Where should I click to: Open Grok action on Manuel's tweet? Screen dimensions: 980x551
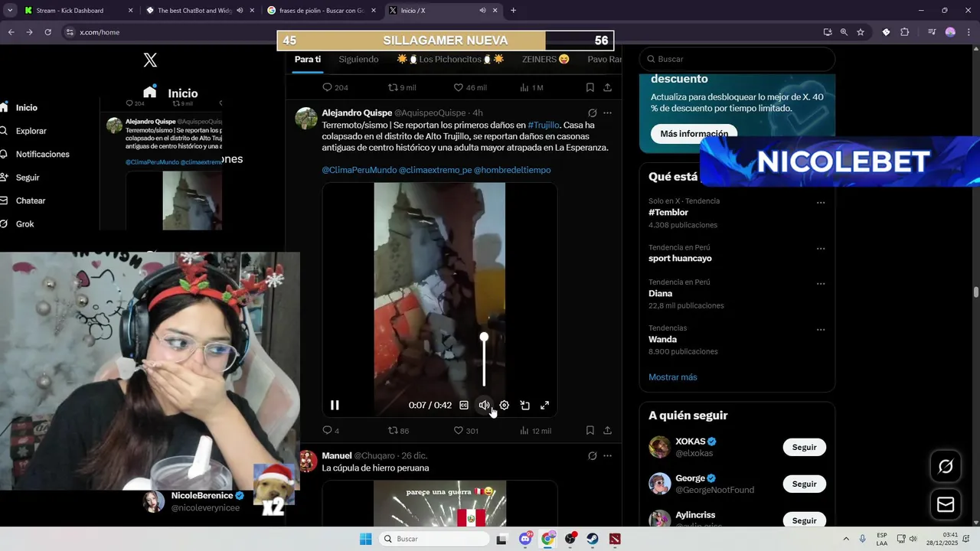pyautogui.click(x=592, y=455)
